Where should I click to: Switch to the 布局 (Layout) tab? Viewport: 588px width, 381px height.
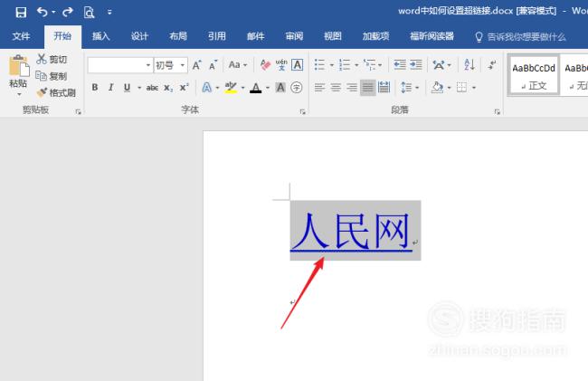click(x=178, y=36)
